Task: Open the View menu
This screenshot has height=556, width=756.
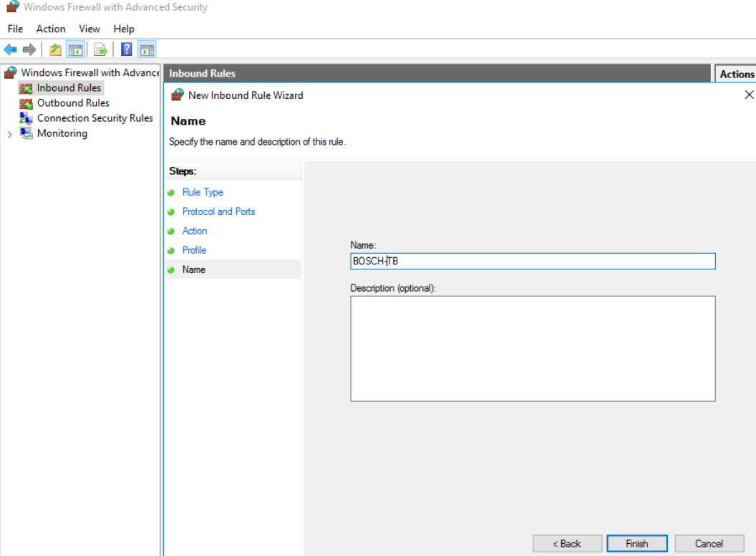Action: click(x=89, y=29)
